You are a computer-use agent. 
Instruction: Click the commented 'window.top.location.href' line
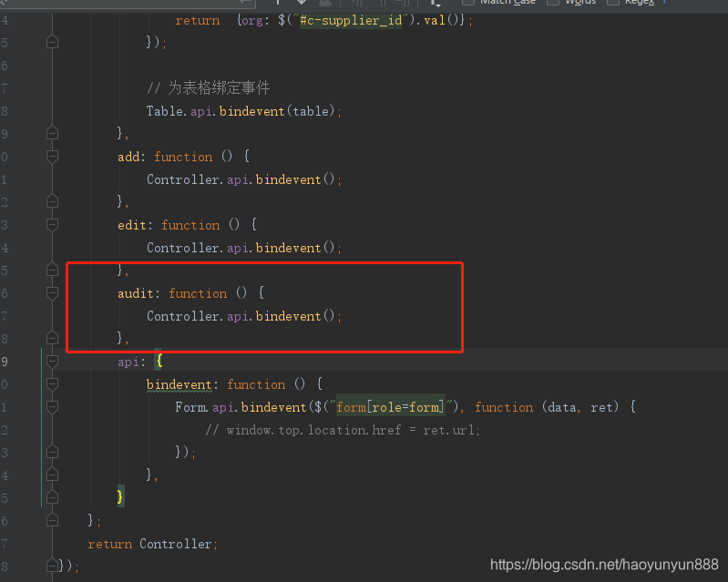[343, 430]
